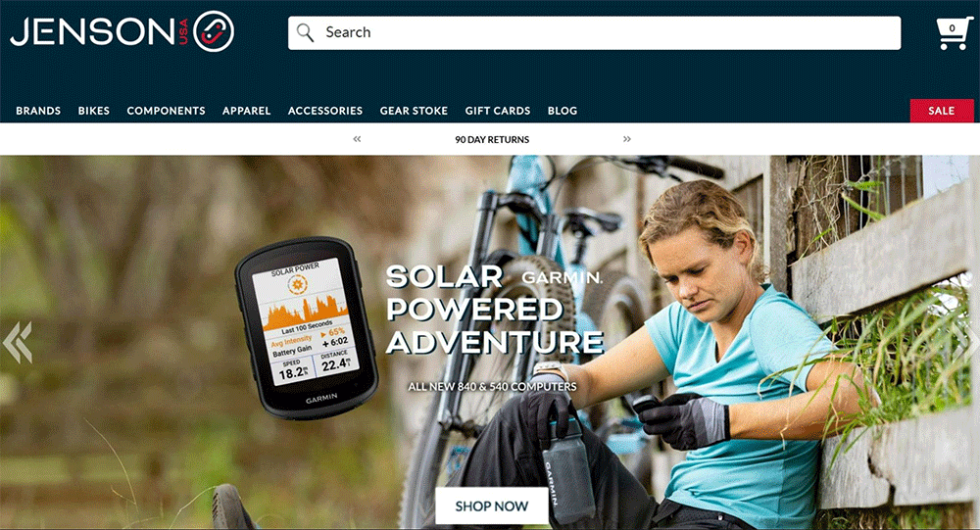Open the Brands menu
Screen dimensions: 980x530
[38, 111]
